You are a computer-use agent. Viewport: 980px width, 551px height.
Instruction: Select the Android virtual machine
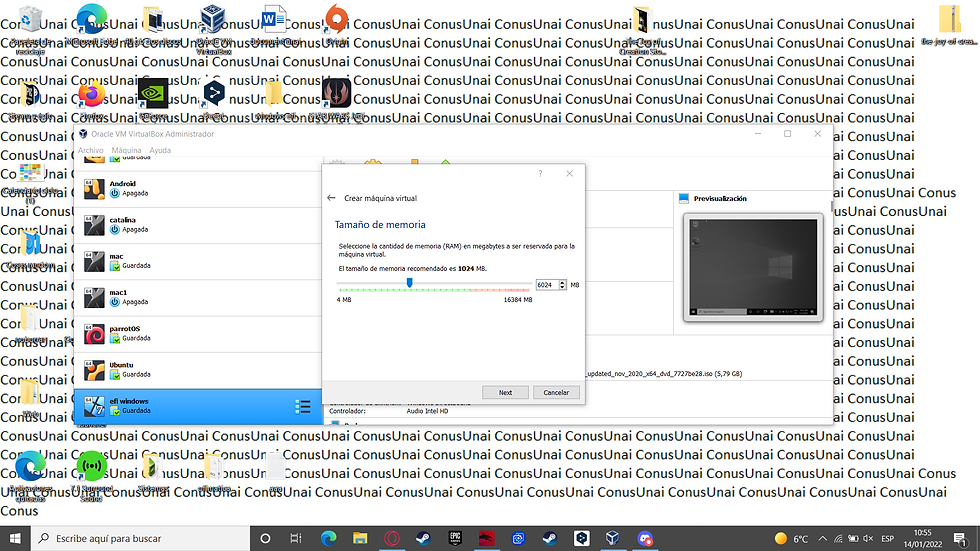(x=198, y=189)
